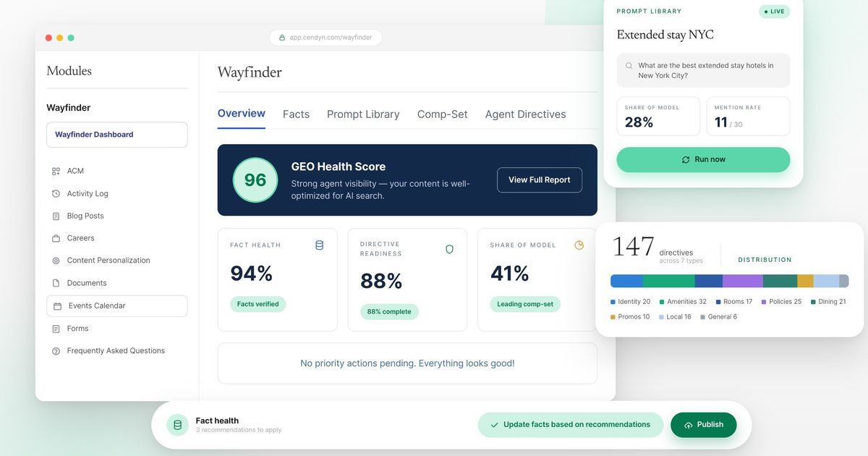868x456 pixels.
Task: Open Blog Posts module
Action: tap(85, 216)
